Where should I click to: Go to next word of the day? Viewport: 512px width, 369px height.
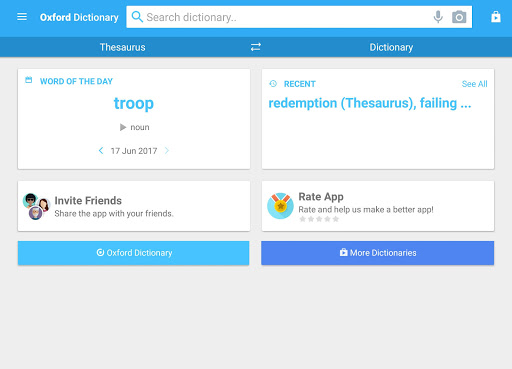167,151
